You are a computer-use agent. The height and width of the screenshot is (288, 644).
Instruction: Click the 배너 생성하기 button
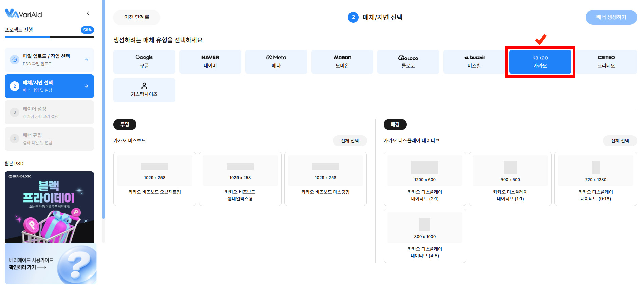tap(611, 17)
